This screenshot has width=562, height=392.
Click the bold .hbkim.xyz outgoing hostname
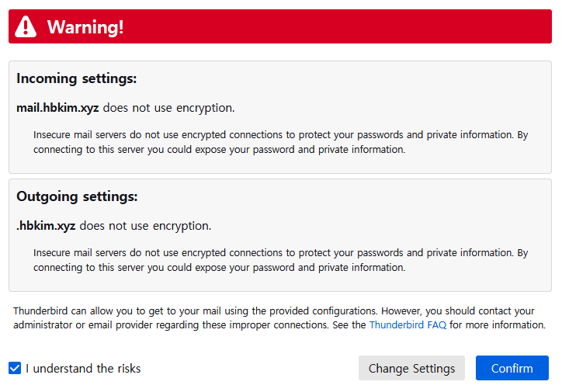[x=46, y=226]
